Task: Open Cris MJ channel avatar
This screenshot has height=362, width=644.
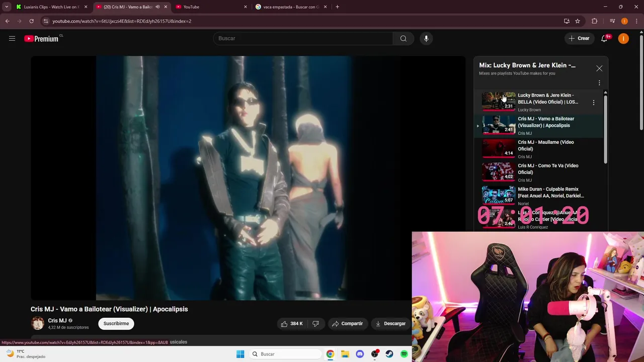Action: pyautogui.click(x=38, y=323)
